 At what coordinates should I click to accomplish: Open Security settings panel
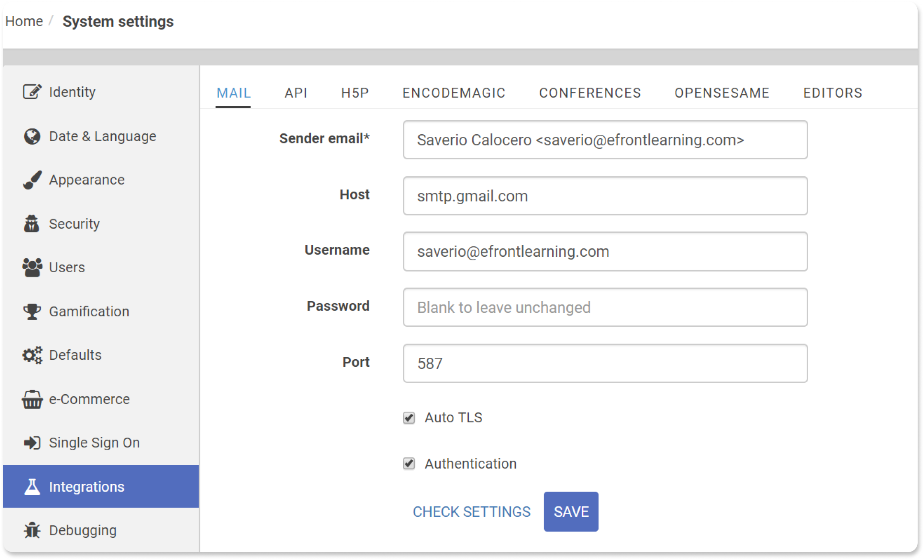pos(74,223)
